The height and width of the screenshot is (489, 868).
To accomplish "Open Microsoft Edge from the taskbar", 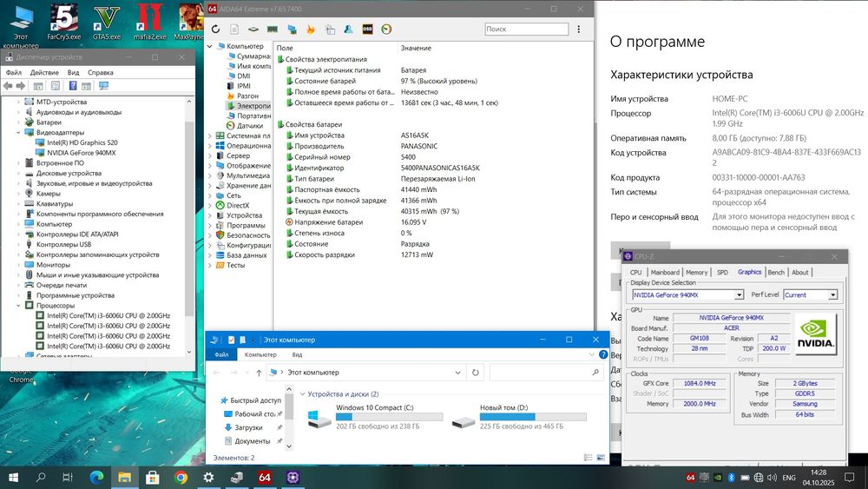I will [96, 477].
